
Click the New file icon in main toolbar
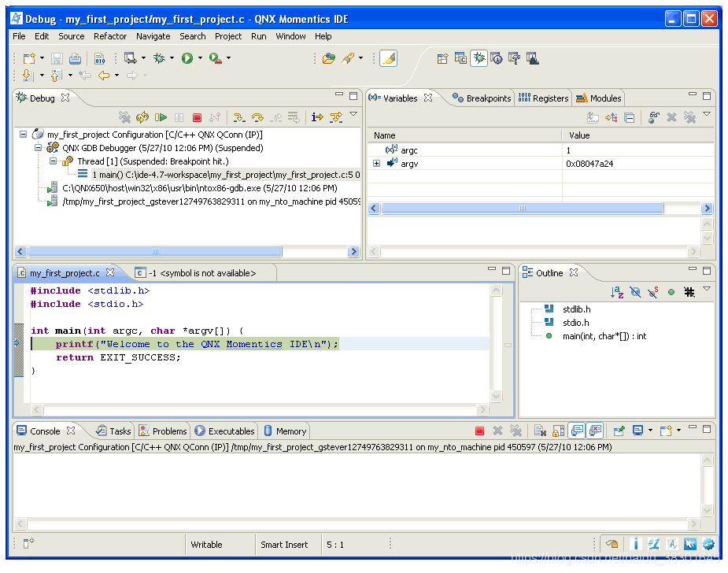29,58
